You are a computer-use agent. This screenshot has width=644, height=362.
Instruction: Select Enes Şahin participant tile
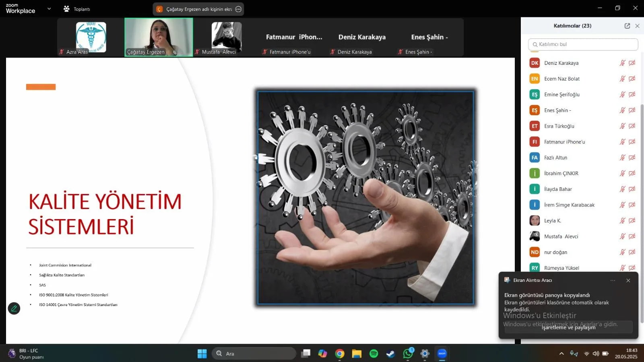(x=429, y=37)
